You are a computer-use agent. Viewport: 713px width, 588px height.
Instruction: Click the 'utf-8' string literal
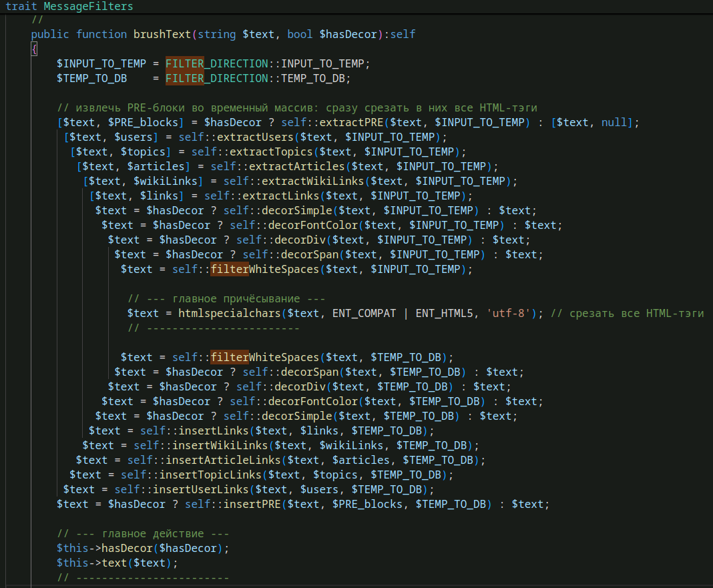point(507,313)
